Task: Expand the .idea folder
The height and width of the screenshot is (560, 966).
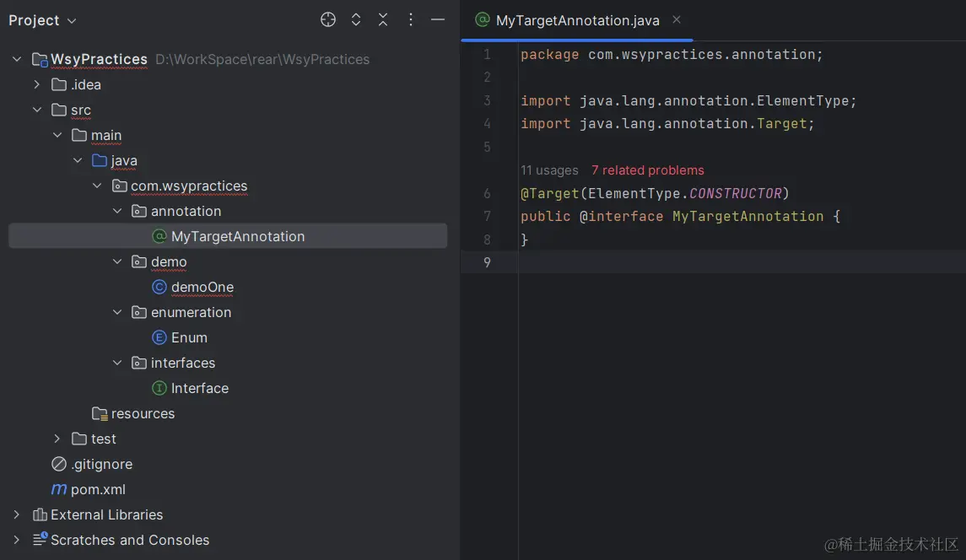Action: click(36, 84)
